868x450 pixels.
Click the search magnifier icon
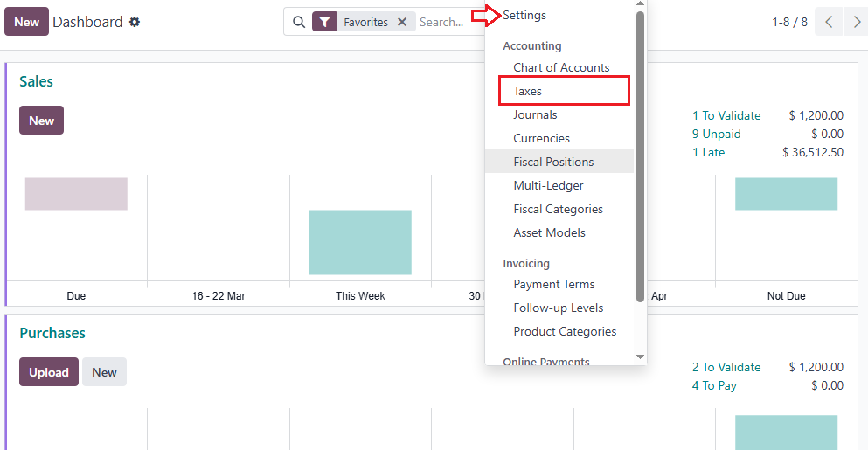click(299, 22)
